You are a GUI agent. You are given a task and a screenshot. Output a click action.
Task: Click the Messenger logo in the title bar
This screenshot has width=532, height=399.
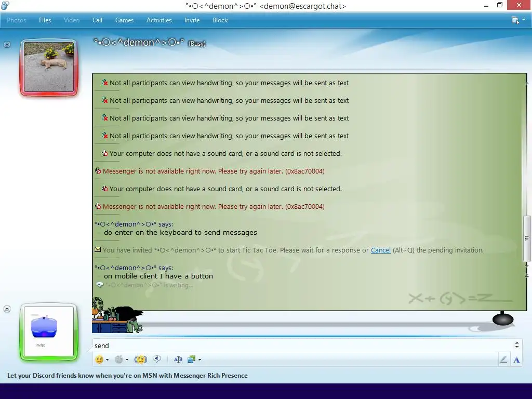(5, 5)
